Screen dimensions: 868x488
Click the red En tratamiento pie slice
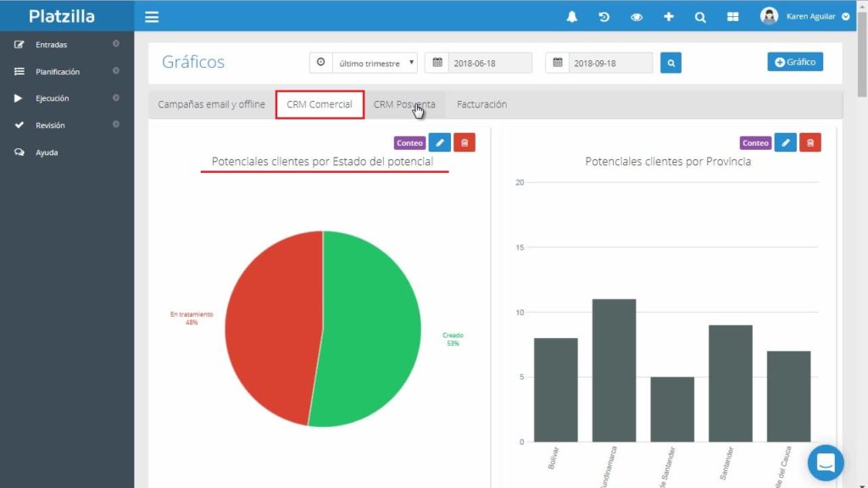tap(274, 326)
